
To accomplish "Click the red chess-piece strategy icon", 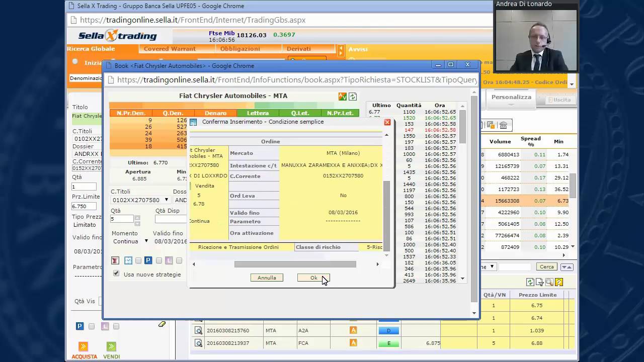I will click(x=115, y=260).
